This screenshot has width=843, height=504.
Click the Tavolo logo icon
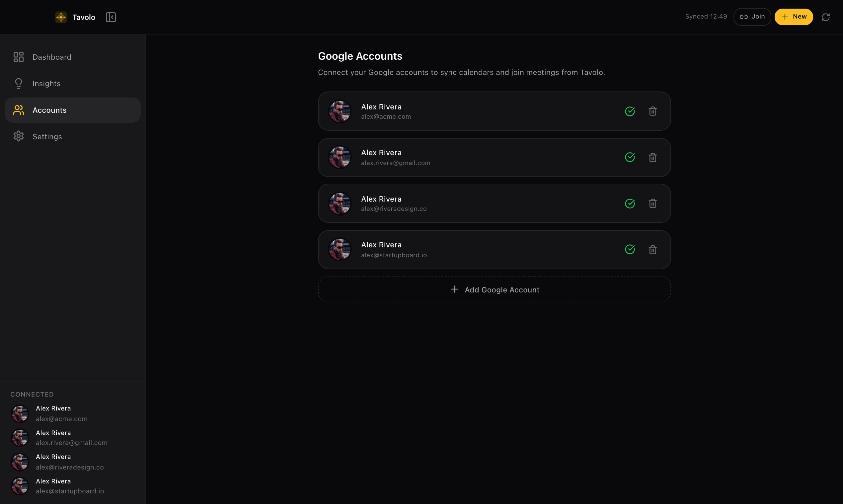coord(61,17)
